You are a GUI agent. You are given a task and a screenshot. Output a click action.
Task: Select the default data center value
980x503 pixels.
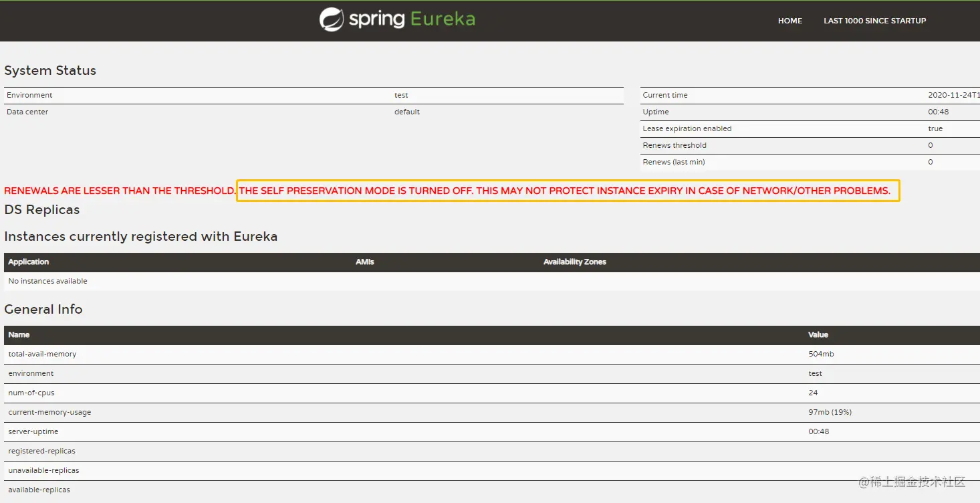pos(407,112)
